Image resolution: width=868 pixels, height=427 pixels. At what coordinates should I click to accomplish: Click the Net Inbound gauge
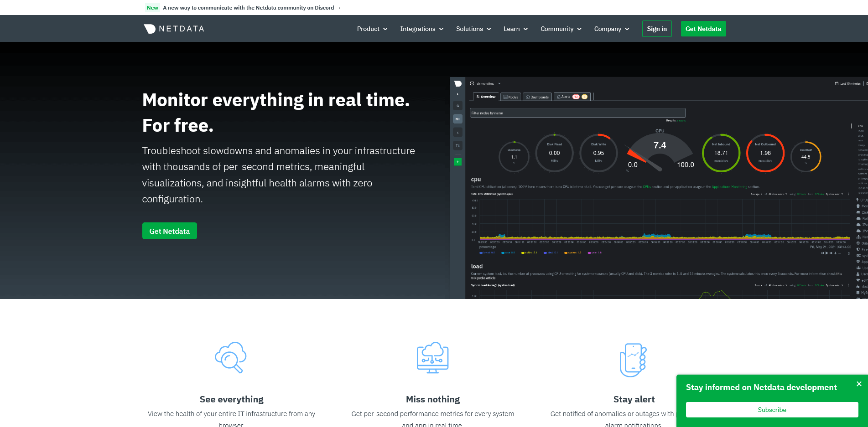[x=721, y=153]
